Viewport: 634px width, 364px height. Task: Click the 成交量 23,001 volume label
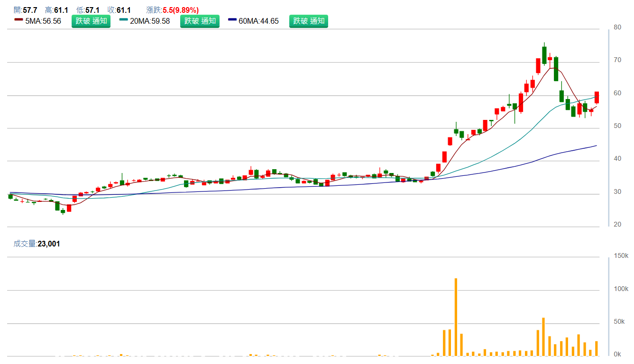pyautogui.click(x=37, y=244)
